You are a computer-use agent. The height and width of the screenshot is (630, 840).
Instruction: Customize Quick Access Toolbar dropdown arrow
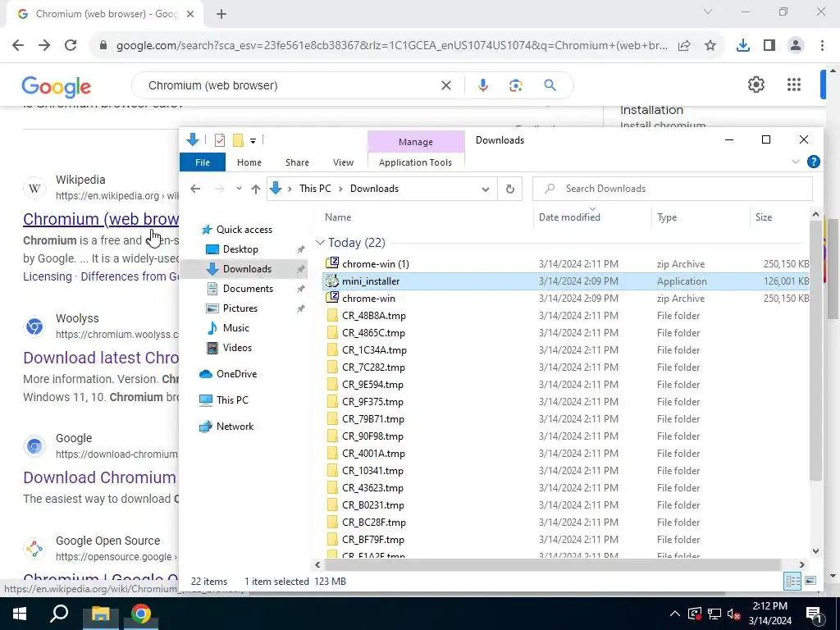click(x=253, y=141)
